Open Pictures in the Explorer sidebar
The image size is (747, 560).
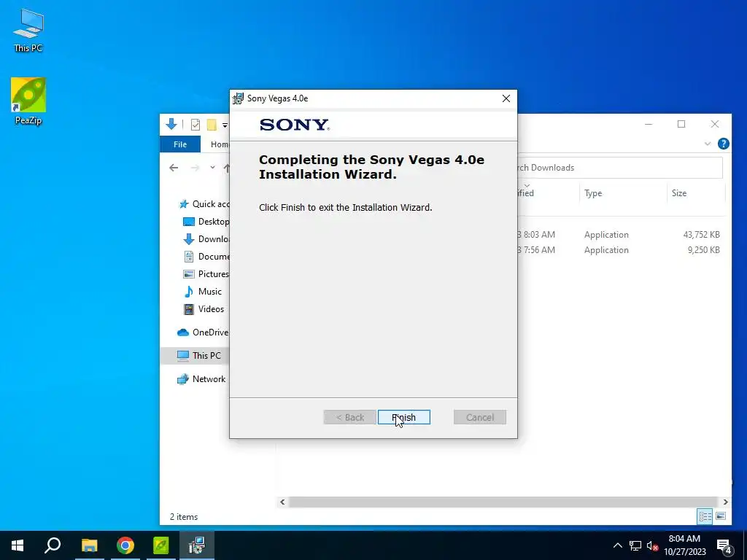[x=206, y=274]
